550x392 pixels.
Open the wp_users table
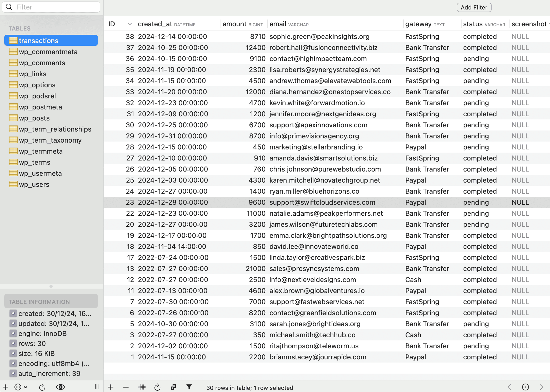click(34, 184)
